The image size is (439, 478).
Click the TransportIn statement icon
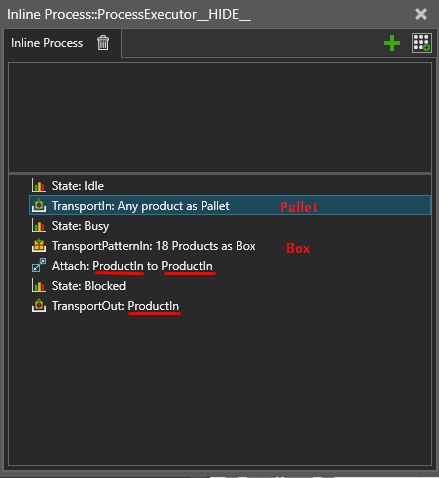(x=39, y=205)
